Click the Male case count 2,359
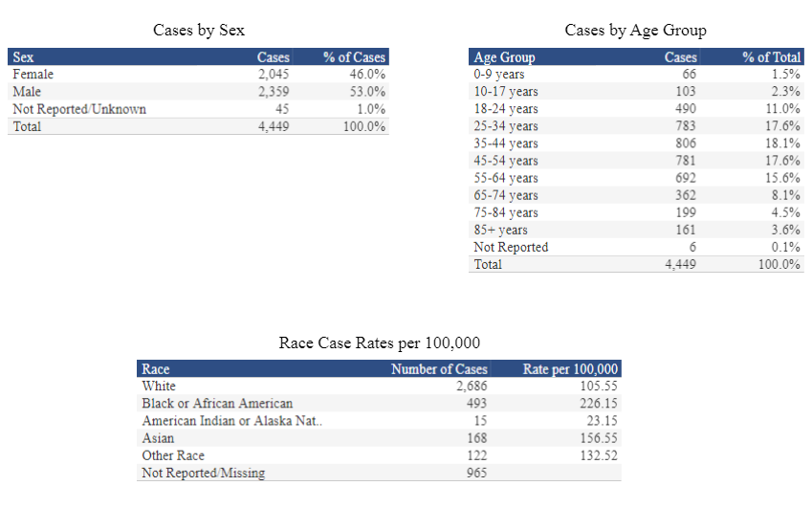The height and width of the screenshot is (508, 812). (274, 92)
